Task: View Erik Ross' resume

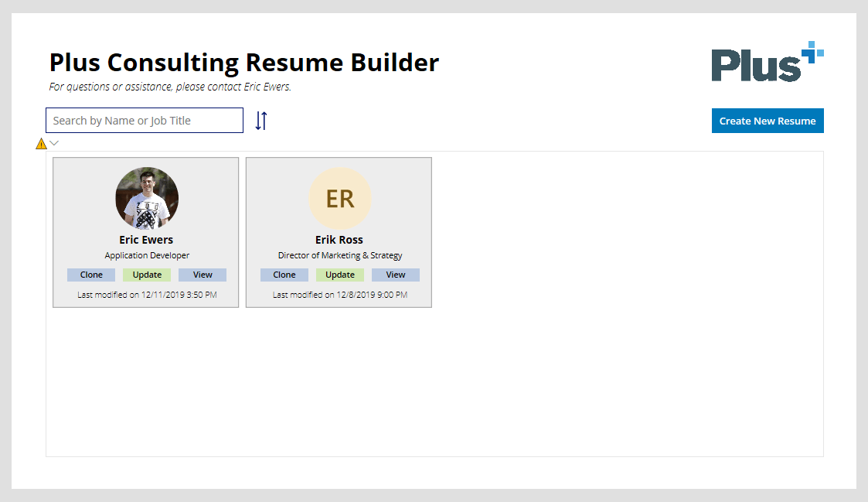Action: tap(396, 275)
